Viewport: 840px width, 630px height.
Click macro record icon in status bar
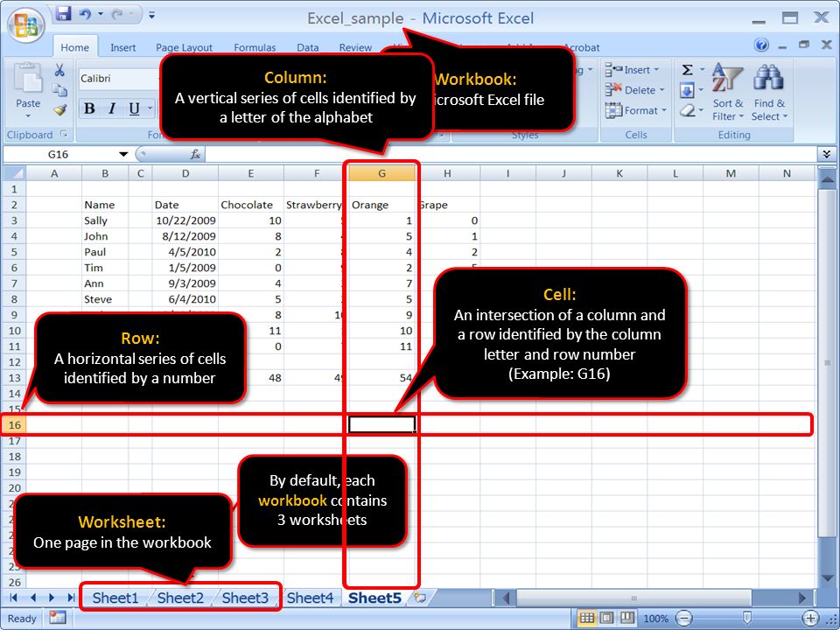click(x=58, y=618)
